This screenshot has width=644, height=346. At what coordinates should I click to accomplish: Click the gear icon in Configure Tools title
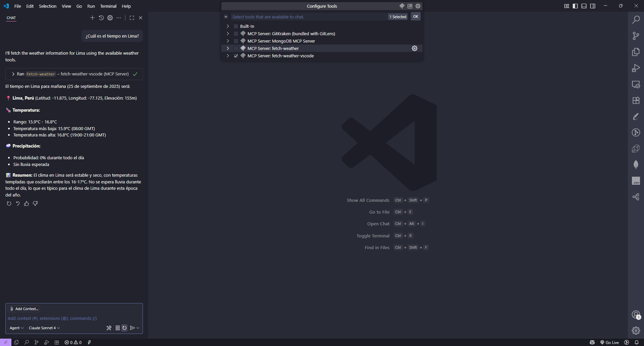[x=418, y=6]
